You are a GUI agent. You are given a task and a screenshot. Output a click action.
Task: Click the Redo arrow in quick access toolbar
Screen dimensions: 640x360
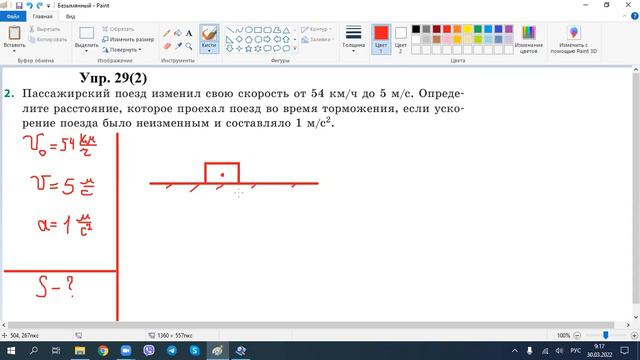point(40,6)
